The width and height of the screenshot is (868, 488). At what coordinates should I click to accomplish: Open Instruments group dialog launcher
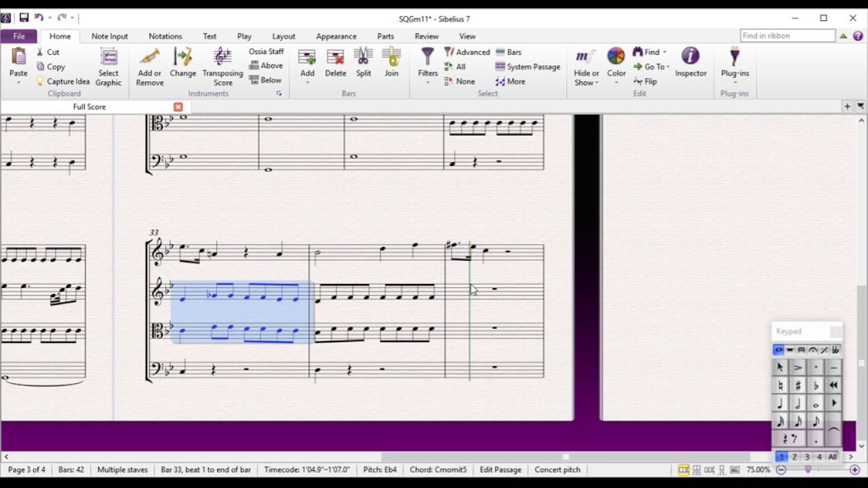click(279, 94)
